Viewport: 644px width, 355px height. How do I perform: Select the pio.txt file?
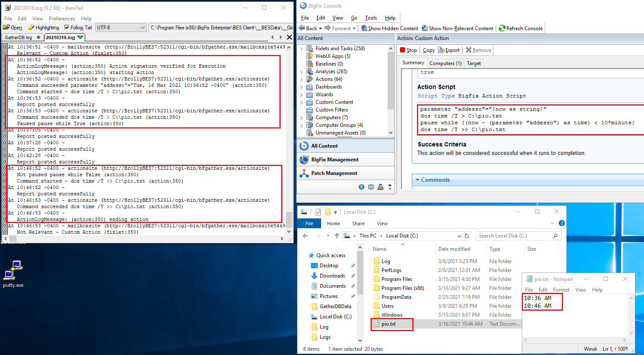388,324
